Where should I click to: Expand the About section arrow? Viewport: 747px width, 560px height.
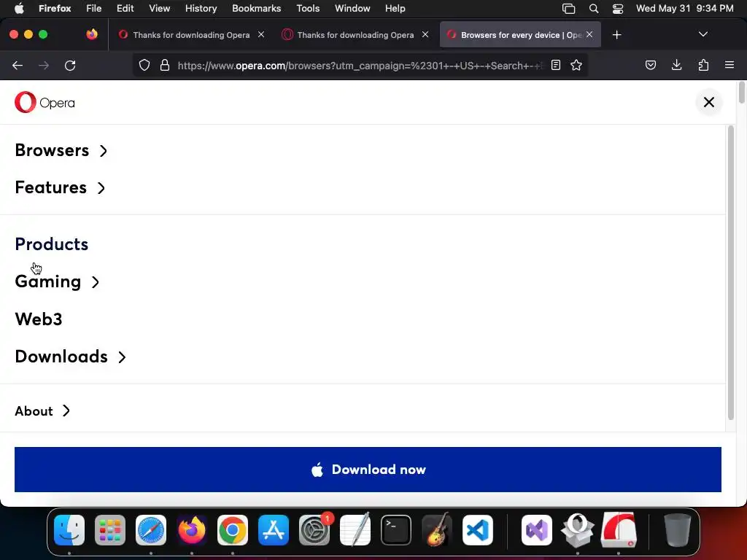coord(66,411)
